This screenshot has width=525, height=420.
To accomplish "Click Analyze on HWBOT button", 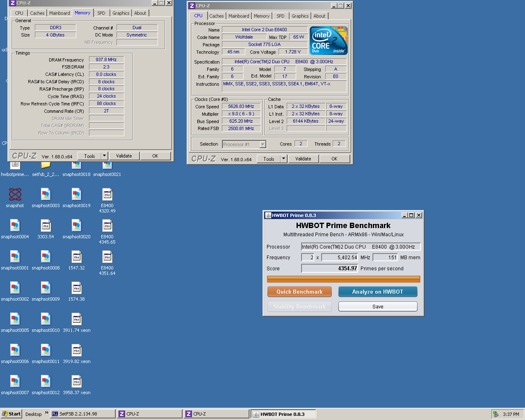I will pos(378,292).
